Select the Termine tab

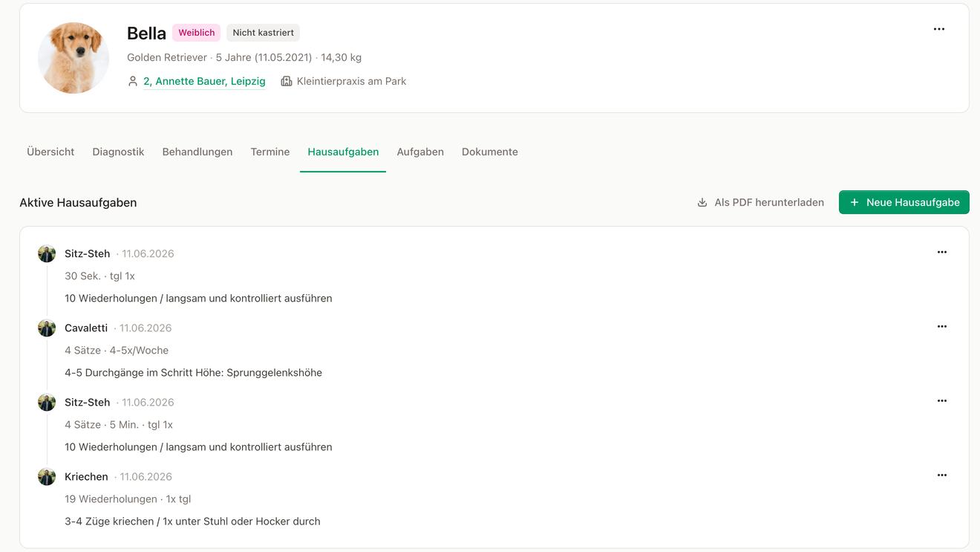coord(270,152)
